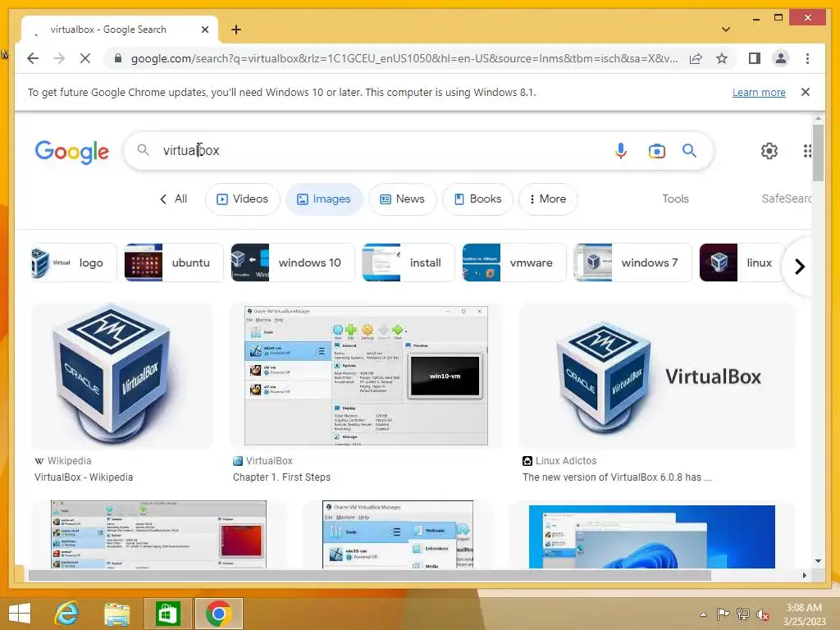Open the Chapter 1. First Steps caption

point(281,477)
